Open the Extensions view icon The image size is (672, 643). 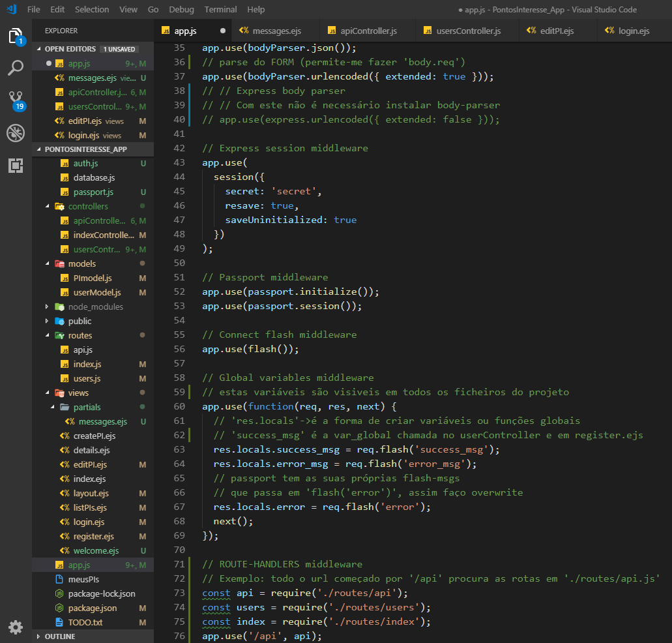coord(16,166)
